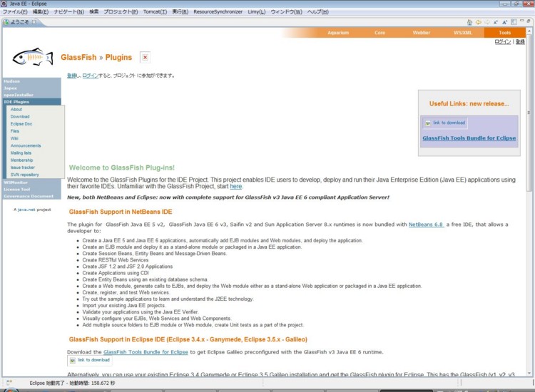The height and width of the screenshot is (392, 535).
Task: Open Eclipse Doc under IDE Plugins
Action: [21, 124]
